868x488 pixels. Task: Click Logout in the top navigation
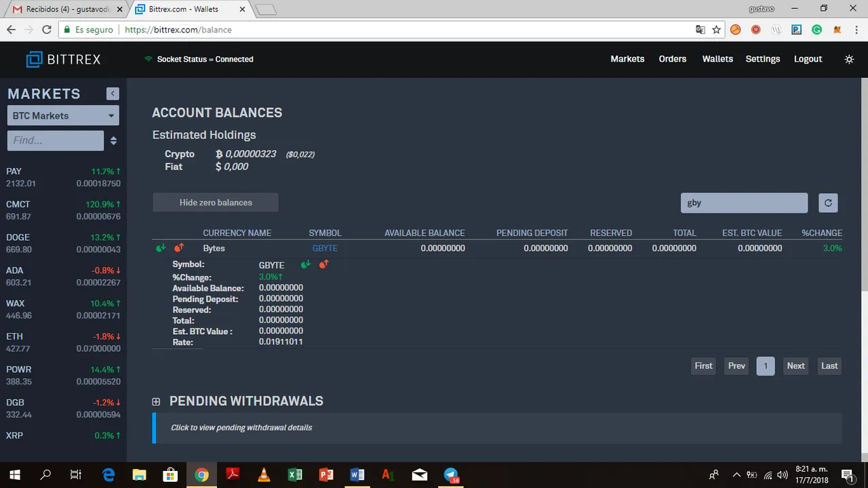[x=808, y=59]
